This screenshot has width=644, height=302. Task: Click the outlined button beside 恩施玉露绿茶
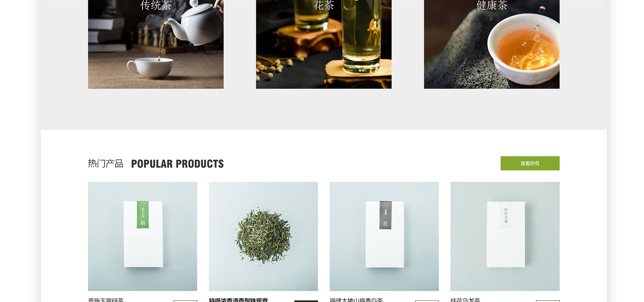pos(185,301)
